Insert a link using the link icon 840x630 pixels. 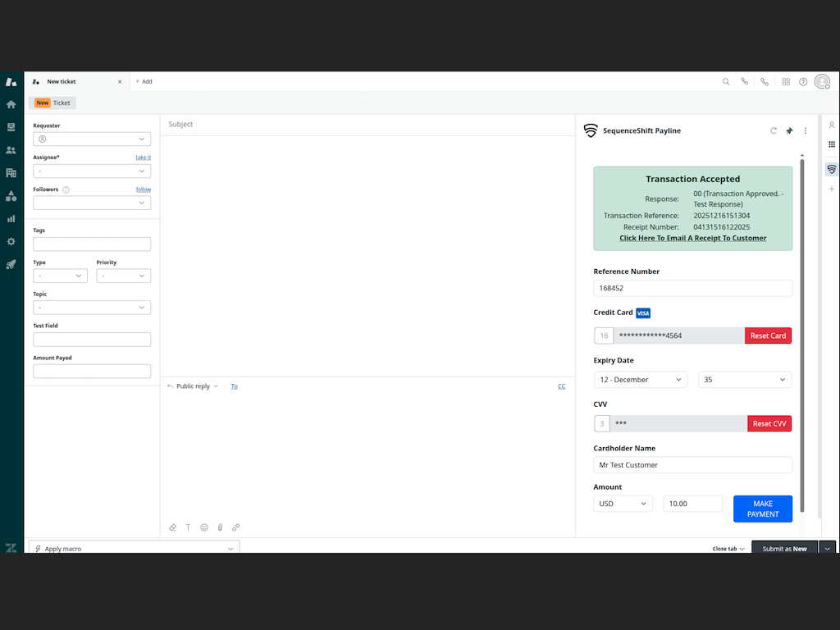pos(235,527)
